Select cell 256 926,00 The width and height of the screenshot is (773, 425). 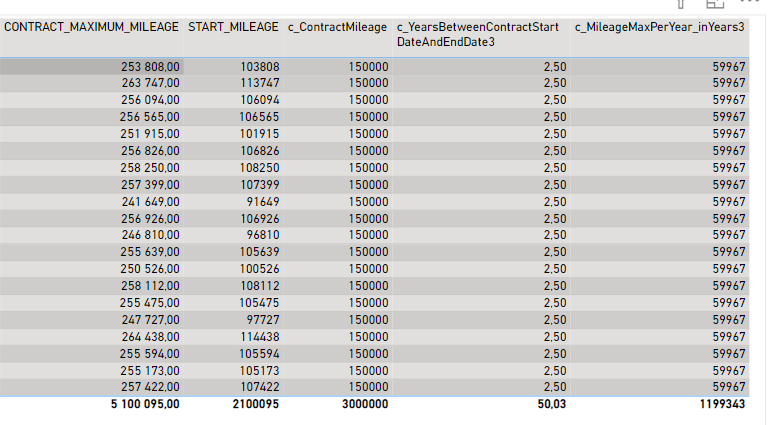pos(150,219)
